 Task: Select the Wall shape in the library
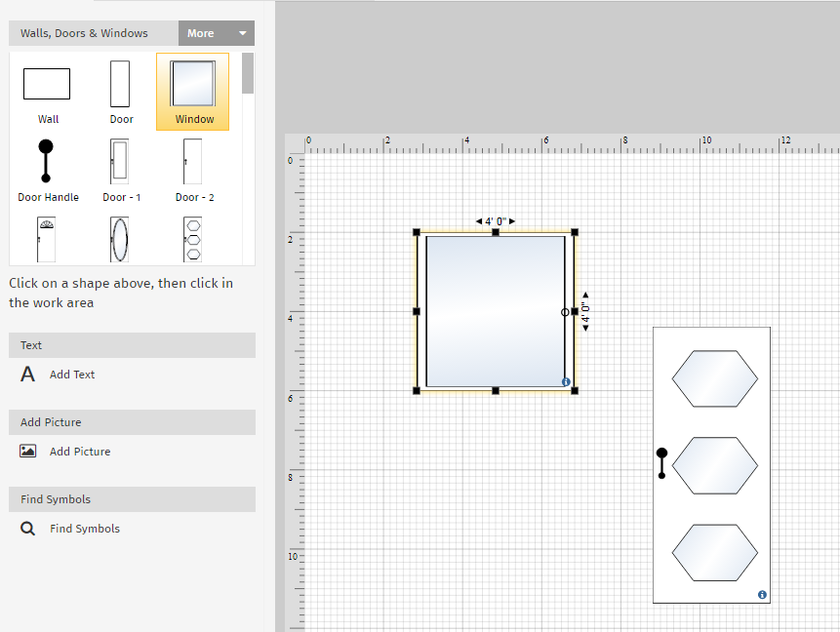tap(47, 85)
